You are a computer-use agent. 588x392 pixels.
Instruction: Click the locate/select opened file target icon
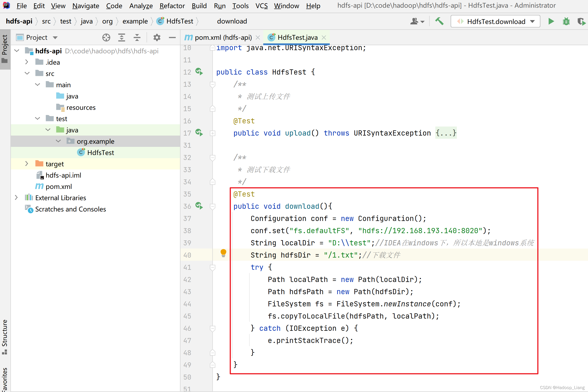pos(106,38)
